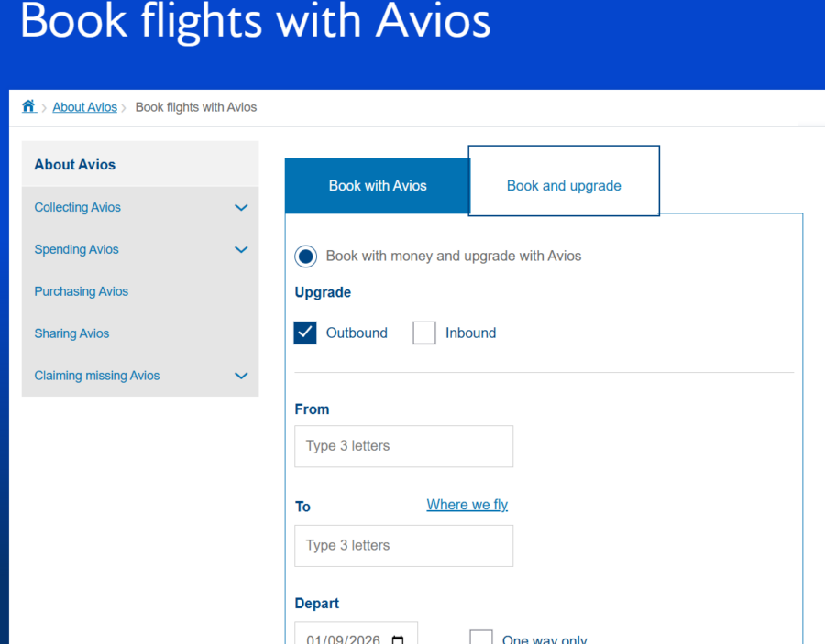
Task: Enable the Inbound upgrade checkbox
Action: [423, 333]
